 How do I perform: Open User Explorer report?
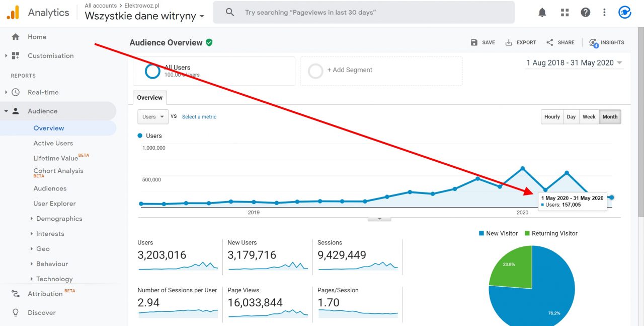[x=55, y=204]
